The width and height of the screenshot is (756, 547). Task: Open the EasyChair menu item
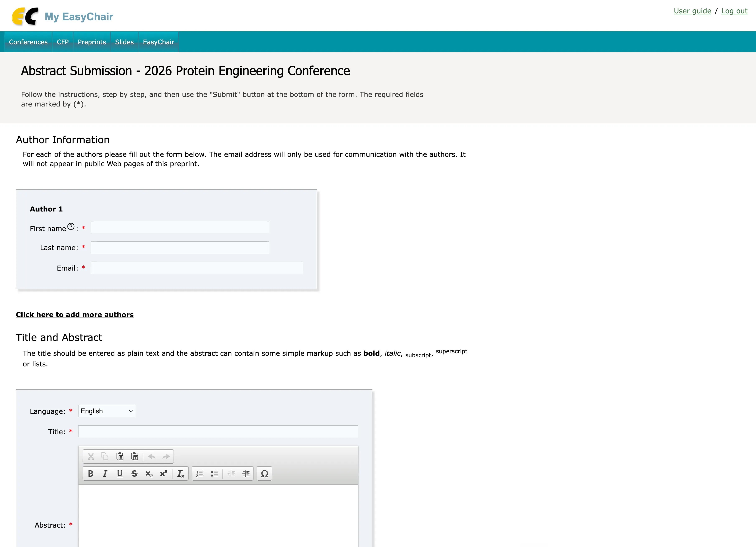coord(159,42)
